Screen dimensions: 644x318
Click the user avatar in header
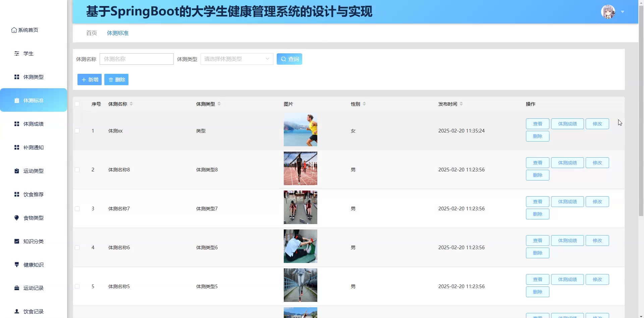tap(608, 12)
